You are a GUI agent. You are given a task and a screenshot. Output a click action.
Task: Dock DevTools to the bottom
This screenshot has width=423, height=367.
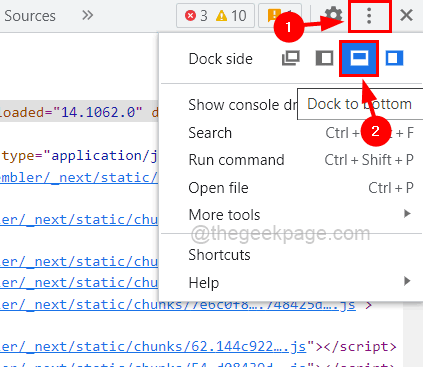click(359, 59)
